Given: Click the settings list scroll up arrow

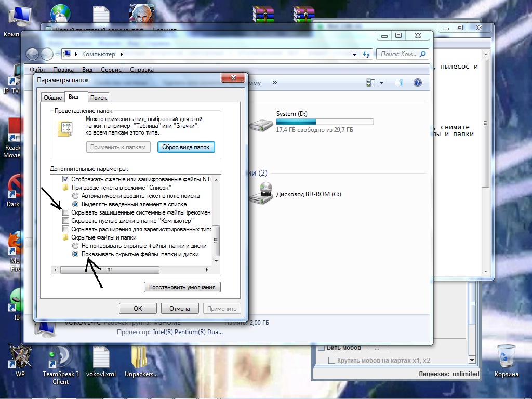Looking at the screenshot, I should tap(216, 179).
